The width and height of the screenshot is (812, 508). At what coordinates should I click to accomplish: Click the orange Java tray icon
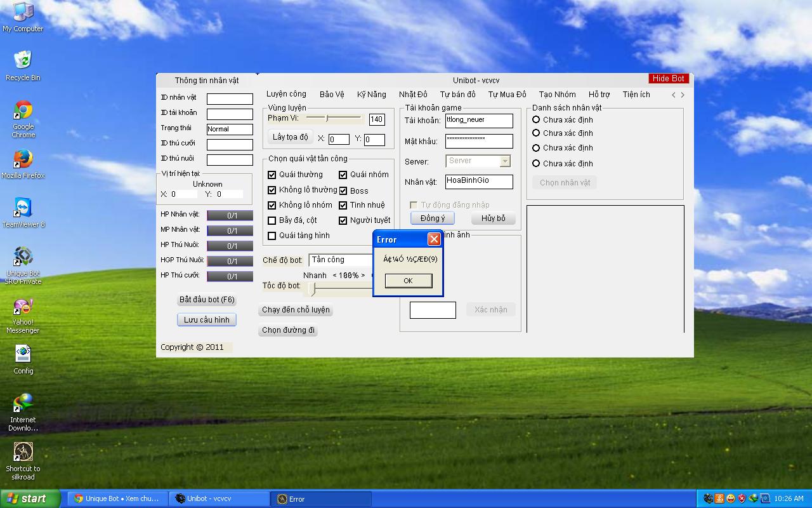point(719,498)
